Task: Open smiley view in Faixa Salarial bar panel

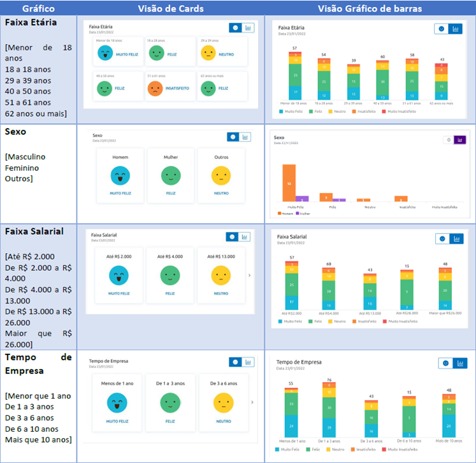Action: coord(442,239)
